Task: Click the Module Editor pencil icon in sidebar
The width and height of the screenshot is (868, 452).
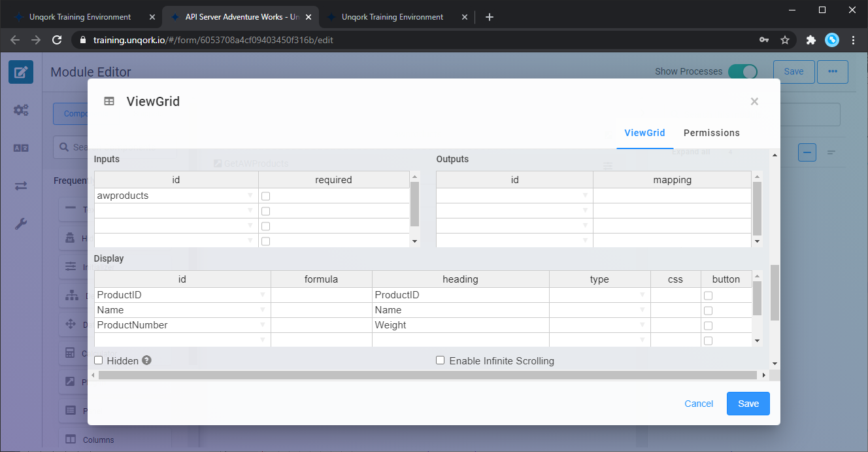Action: 21,72
